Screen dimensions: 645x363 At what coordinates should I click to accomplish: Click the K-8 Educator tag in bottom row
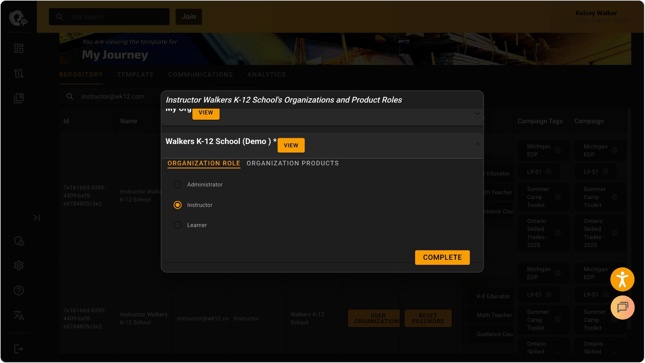point(493,296)
